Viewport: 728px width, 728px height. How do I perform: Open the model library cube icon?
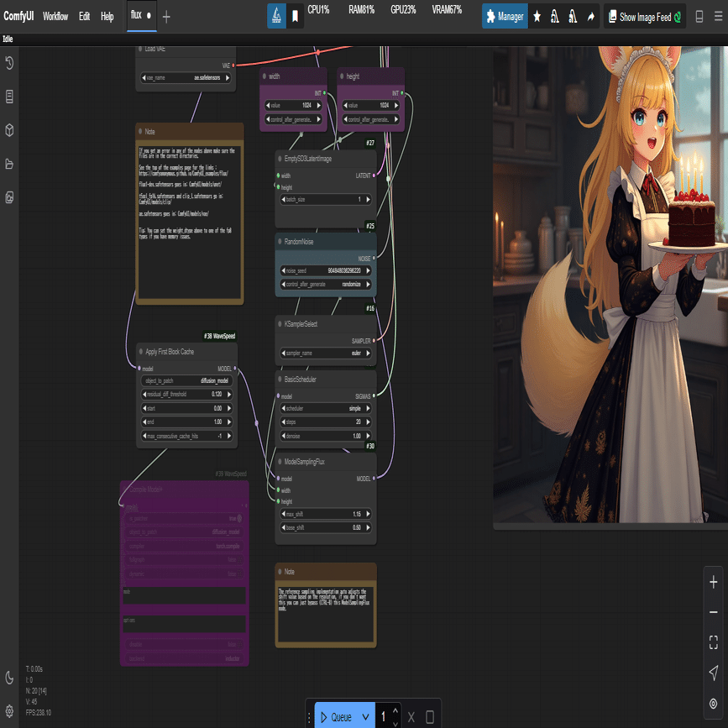pyautogui.click(x=9, y=130)
